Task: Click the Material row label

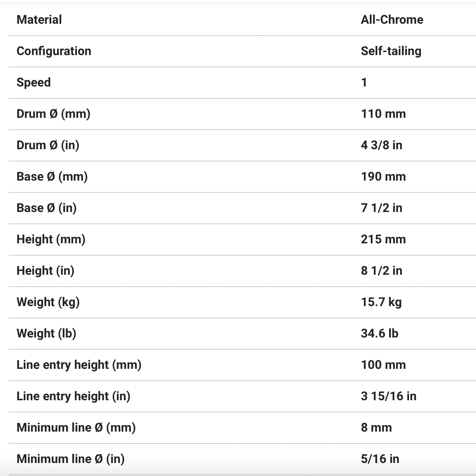Action: point(39,20)
